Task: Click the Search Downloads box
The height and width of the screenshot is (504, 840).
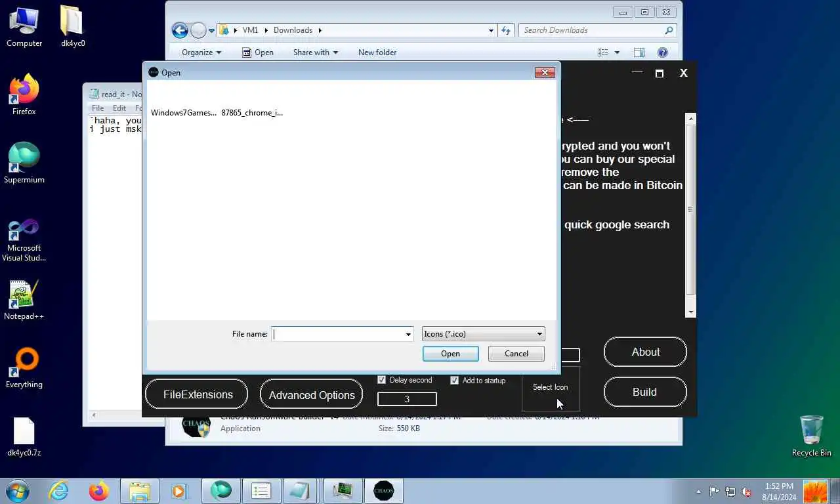Action: (x=597, y=30)
